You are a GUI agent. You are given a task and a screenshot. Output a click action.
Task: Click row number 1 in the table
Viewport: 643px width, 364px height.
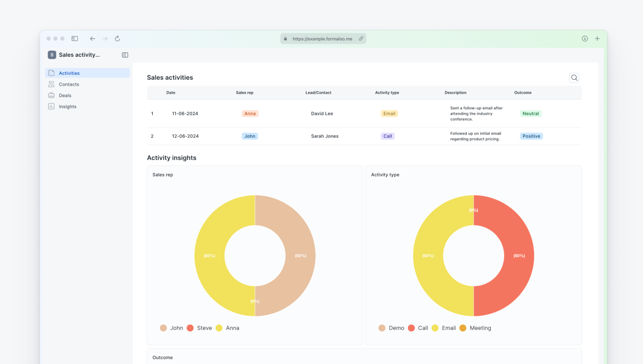click(x=152, y=113)
